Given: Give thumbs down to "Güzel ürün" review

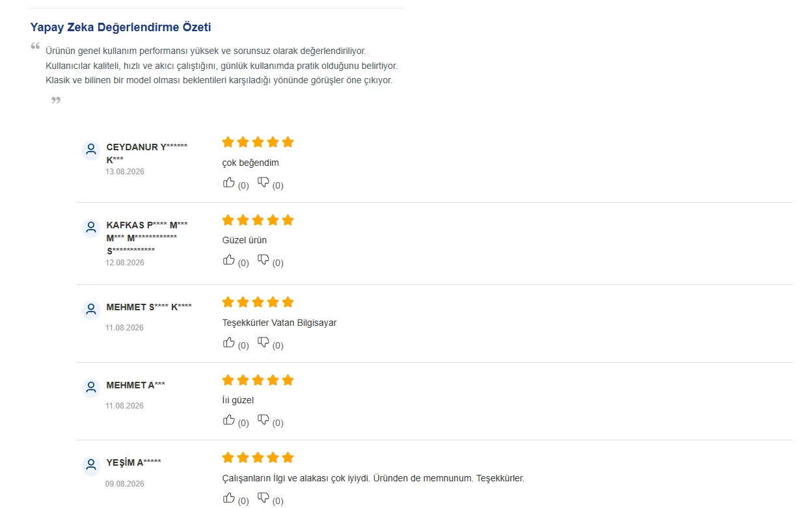Looking at the screenshot, I should pyautogui.click(x=264, y=260).
